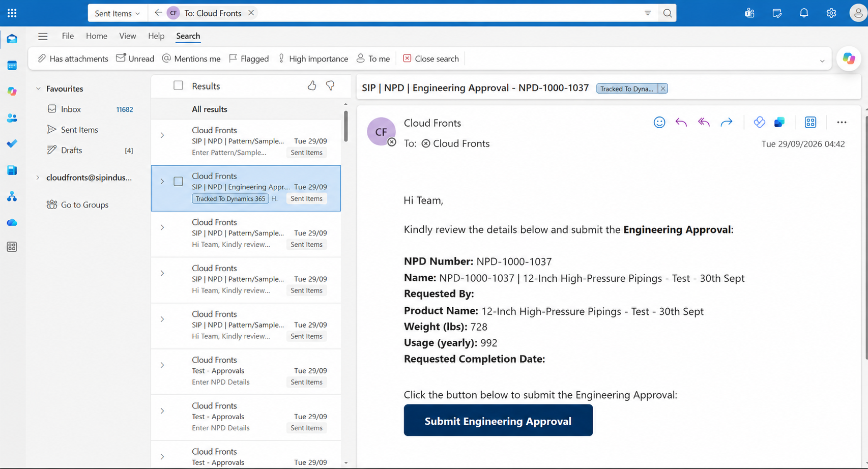Image resolution: width=868 pixels, height=469 pixels.
Task: Reply all to the email
Action: coord(704,122)
